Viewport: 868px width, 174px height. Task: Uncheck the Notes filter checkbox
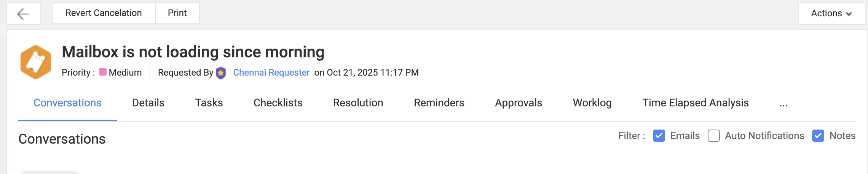pos(818,136)
